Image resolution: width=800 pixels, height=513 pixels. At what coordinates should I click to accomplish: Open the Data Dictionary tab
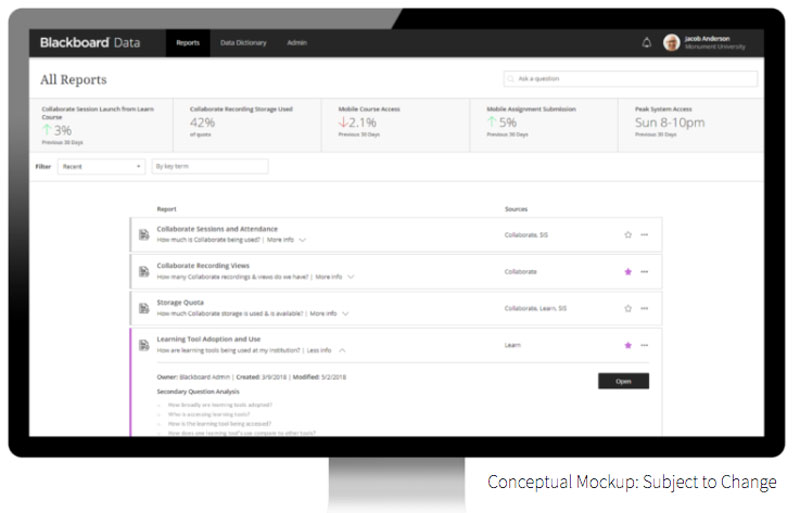pos(243,43)
